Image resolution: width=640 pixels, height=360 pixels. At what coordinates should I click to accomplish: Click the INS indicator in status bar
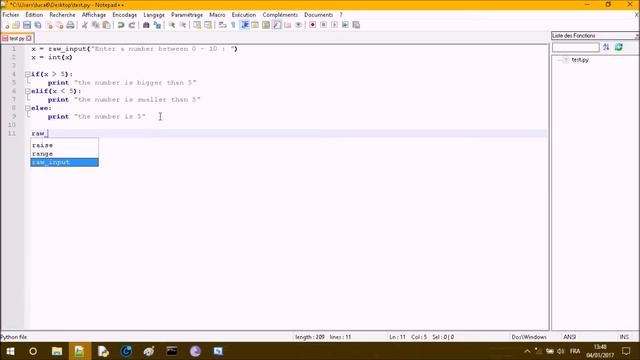click(x=624, y=337)
